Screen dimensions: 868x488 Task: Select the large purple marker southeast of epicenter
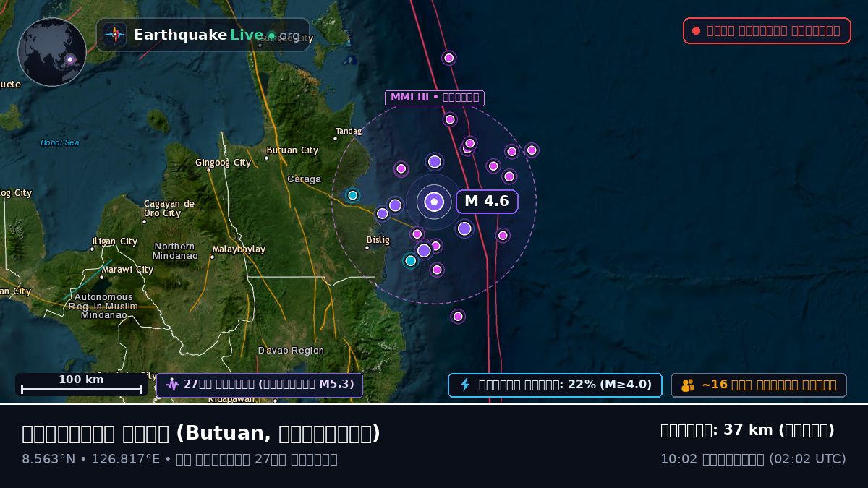[464, 228]
